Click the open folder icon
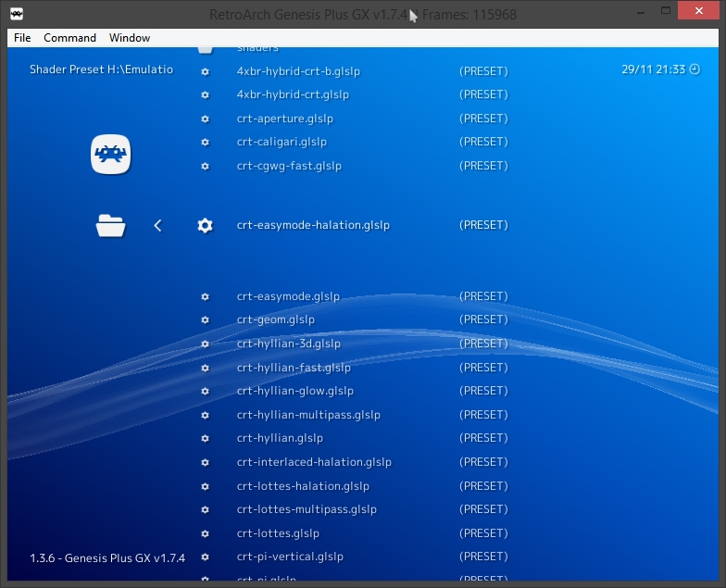 [x=111, y=226]
